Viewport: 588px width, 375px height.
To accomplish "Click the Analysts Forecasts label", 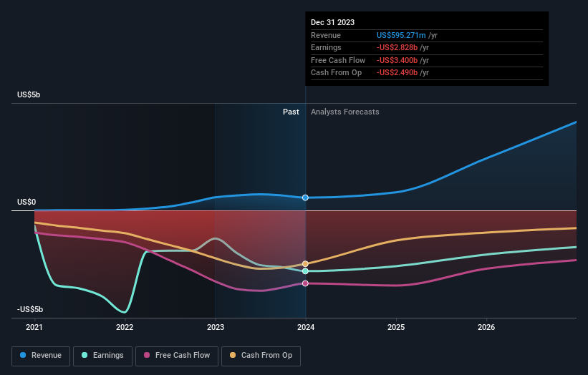I will click(344, 112).
